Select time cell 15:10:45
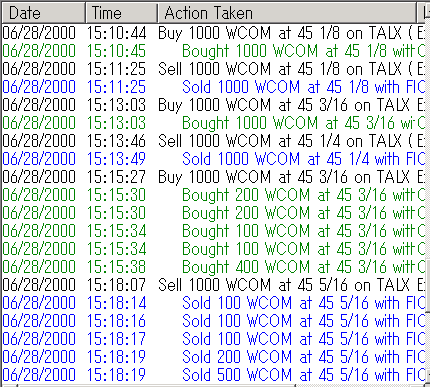430x387 pixels. pos(116,51)
